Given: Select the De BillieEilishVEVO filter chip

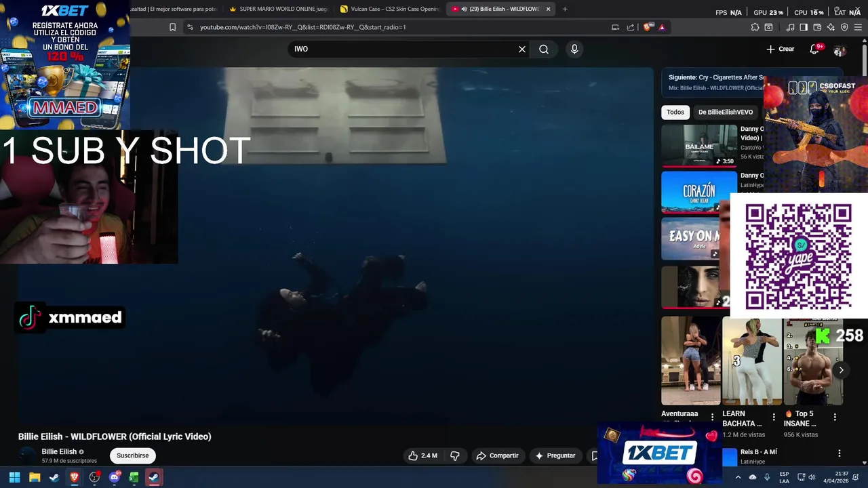Looking at the screenshot, I should point(726,112).
